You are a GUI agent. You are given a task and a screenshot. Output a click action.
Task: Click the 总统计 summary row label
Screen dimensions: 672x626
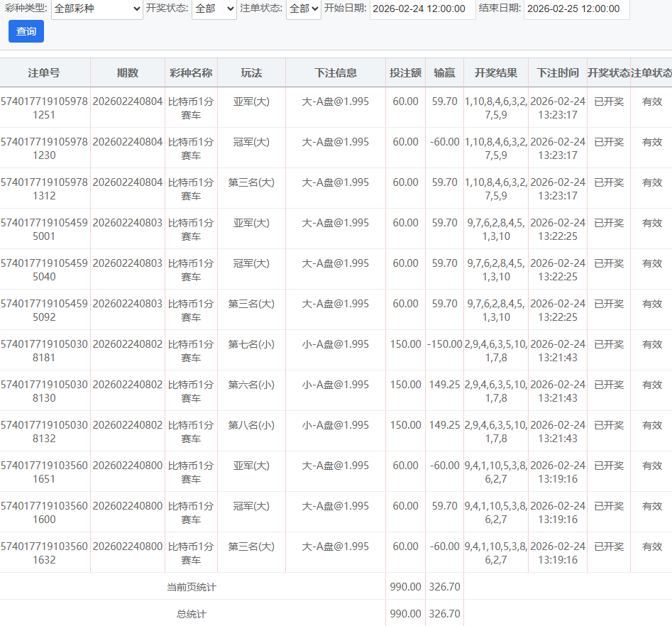pyautogui.click(x=192, y=613)
